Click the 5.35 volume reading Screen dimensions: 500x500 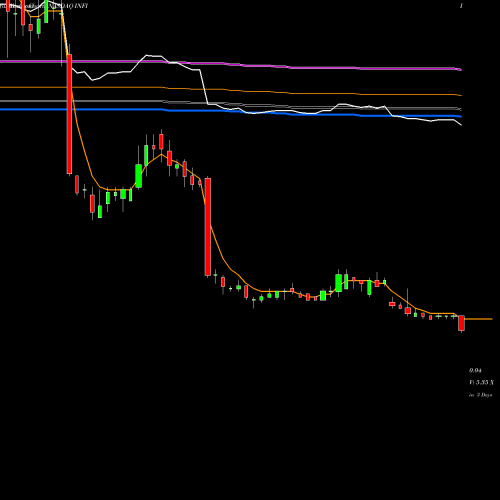click(482, 382)
